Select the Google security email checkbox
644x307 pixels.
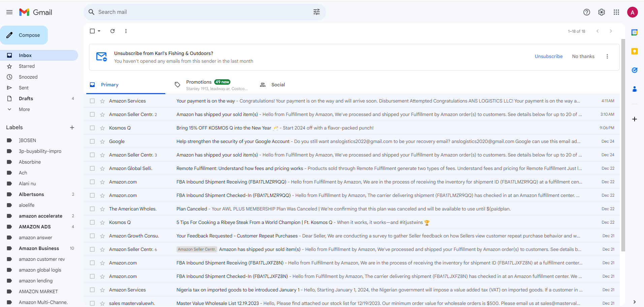[92, 141]
